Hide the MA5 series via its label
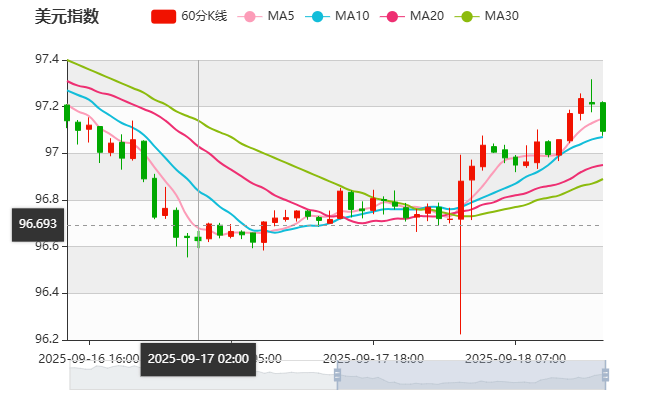This screenshot has width=670, height=400. 281,16
